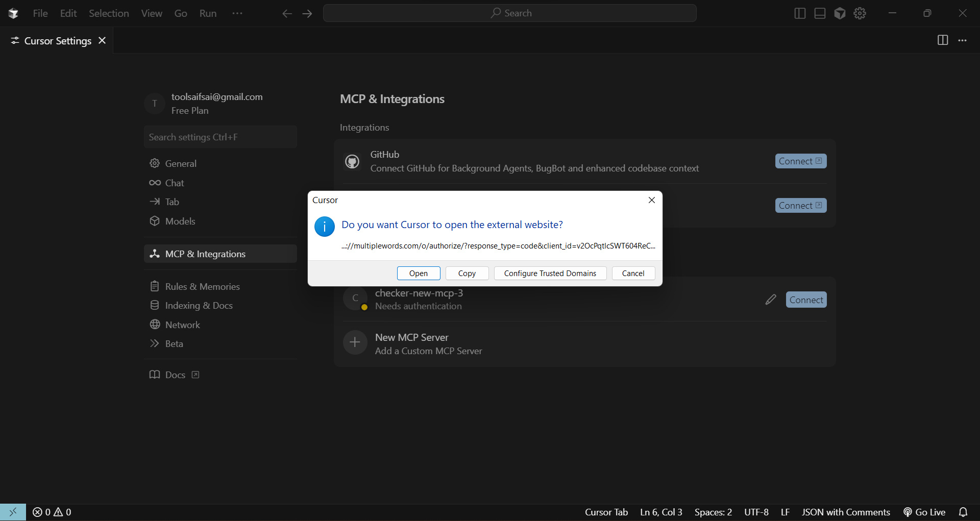
Task: Click the notifications bell icon
Action: coord(963,512)
